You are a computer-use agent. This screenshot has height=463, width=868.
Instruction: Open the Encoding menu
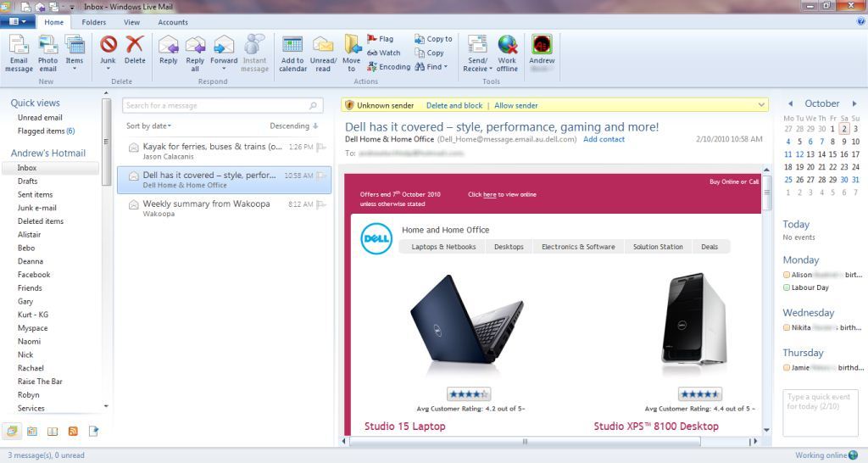(389, 66)
